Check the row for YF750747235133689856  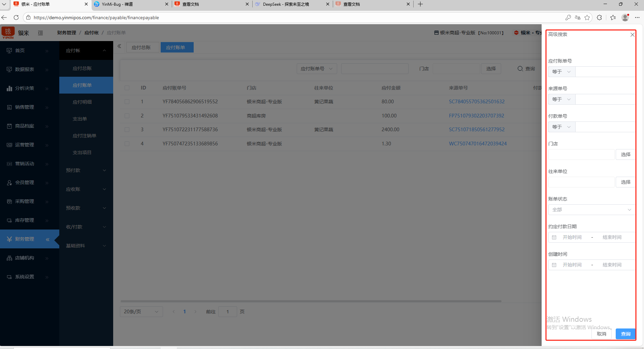[127, 144]
